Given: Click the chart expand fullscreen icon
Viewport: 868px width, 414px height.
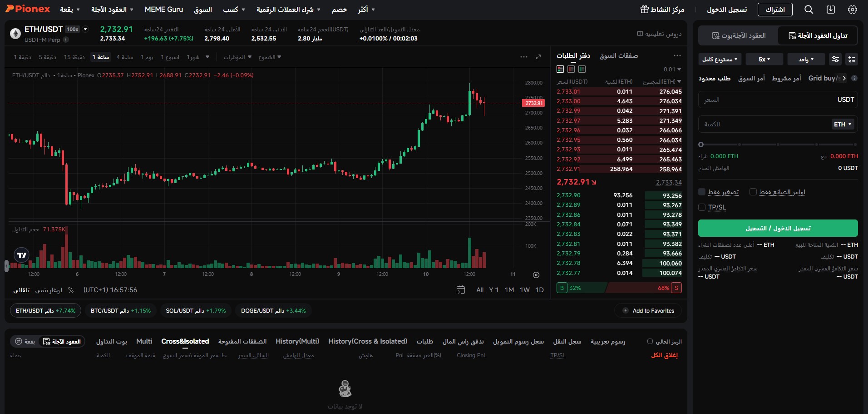Looking at the screenshot, I should tap(539, 57).
